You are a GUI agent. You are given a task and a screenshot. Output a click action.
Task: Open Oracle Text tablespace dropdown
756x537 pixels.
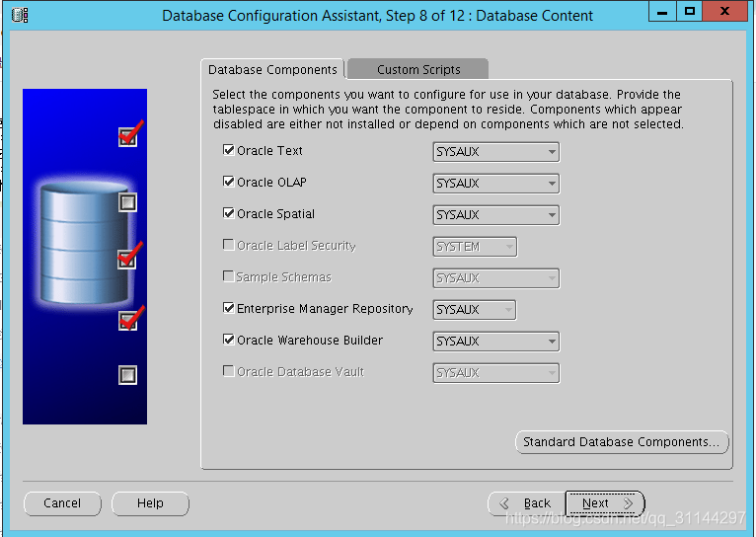coord(496,152)
